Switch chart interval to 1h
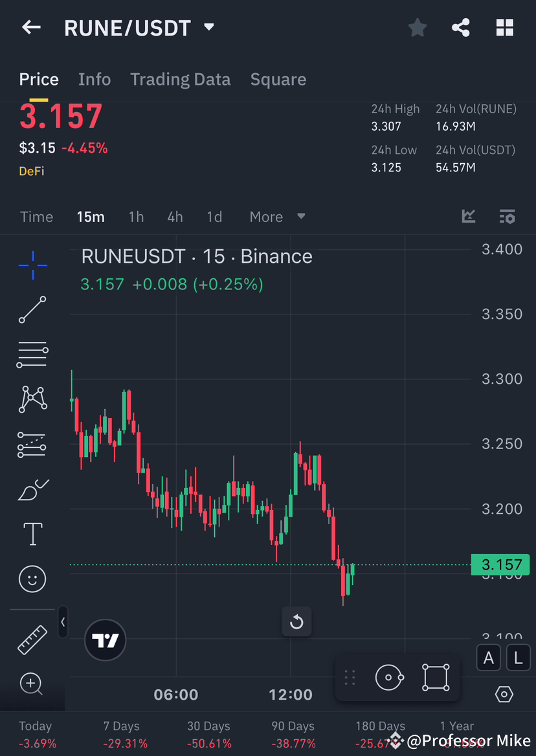Screen dimensions: 536x756 point(136,217)
